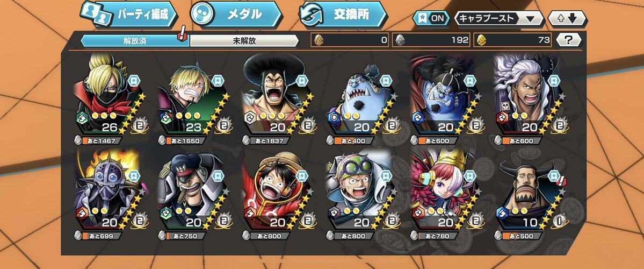Toggle the ascending/descending sort arrows
The image size is (644, 269).
point(568,18)
